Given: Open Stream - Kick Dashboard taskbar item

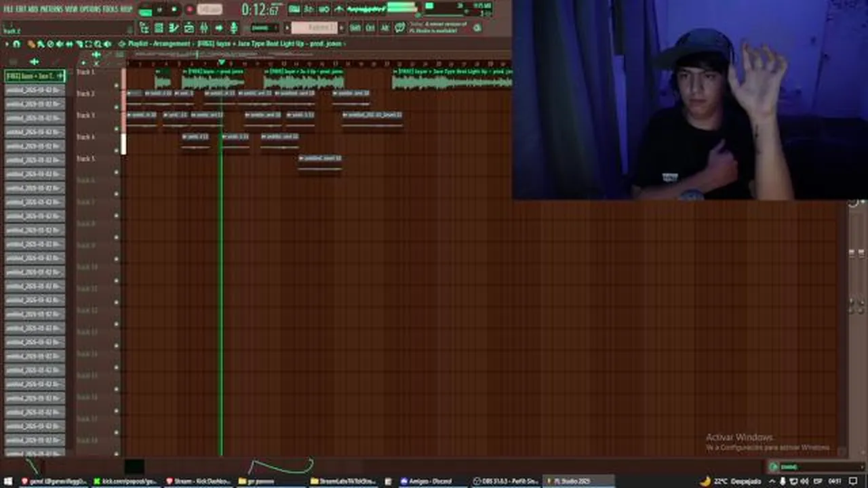Looking at the screenshot, I should tap(199, 481).
